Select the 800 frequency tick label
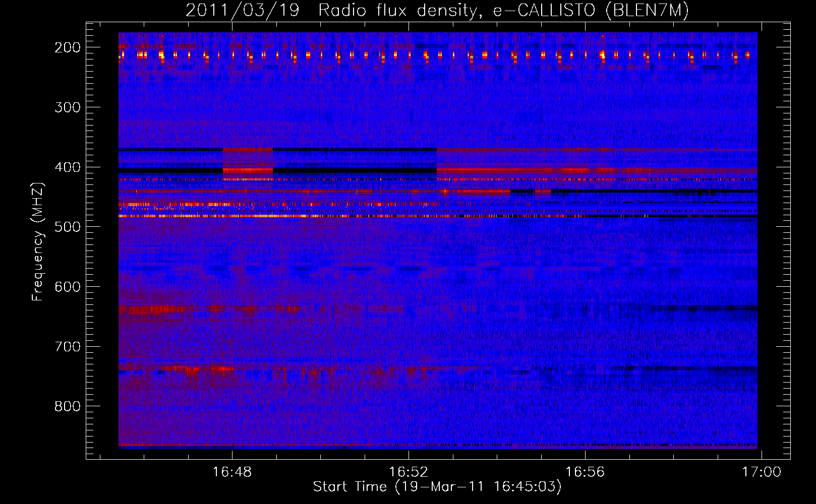This screenshot has width=816, height=504. (x=68, y=406)
